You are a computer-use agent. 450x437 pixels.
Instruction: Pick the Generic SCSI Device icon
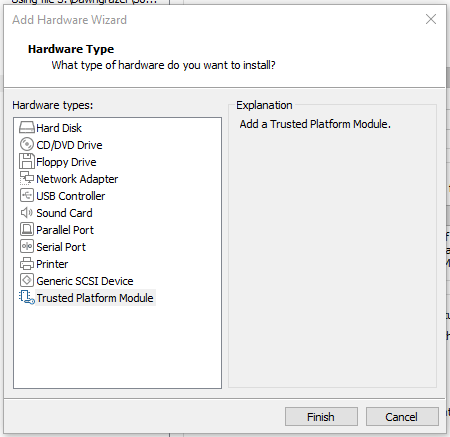click(27, 280)
